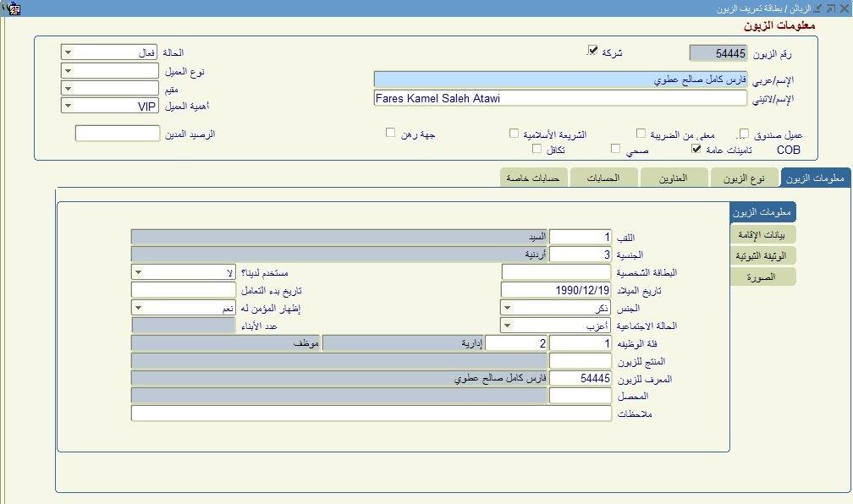Open the الحالة الاجتماعية marital status dropdown
The image size is (853, 504).
[x=507, y=326]
